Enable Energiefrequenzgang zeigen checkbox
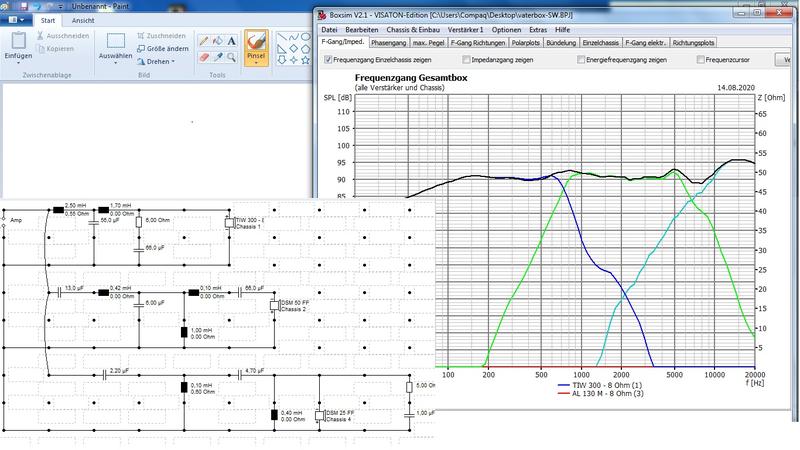 [581, 60]
